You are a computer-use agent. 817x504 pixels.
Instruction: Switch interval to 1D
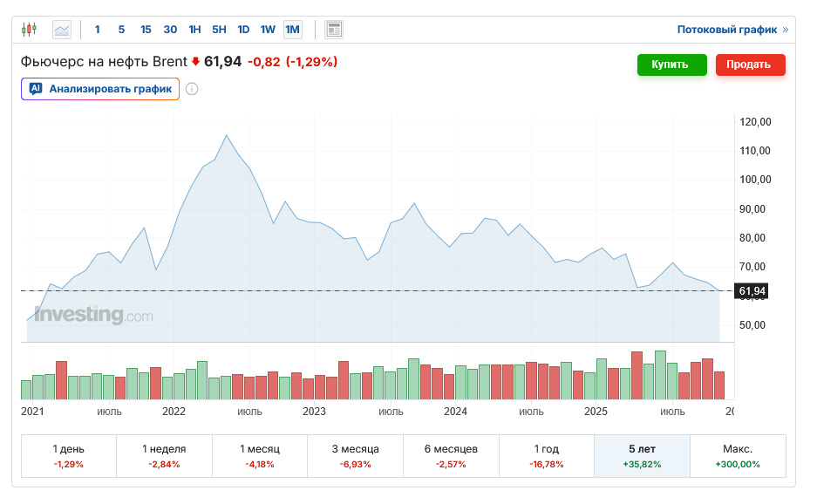[x=243, y=30]
